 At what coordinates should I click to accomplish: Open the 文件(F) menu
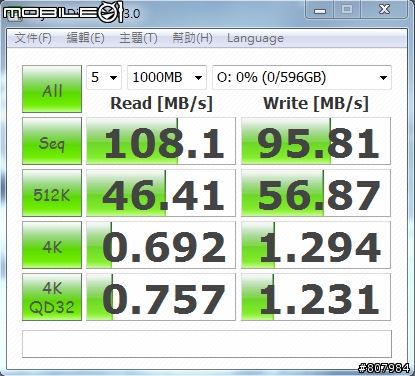coord(33,38)
